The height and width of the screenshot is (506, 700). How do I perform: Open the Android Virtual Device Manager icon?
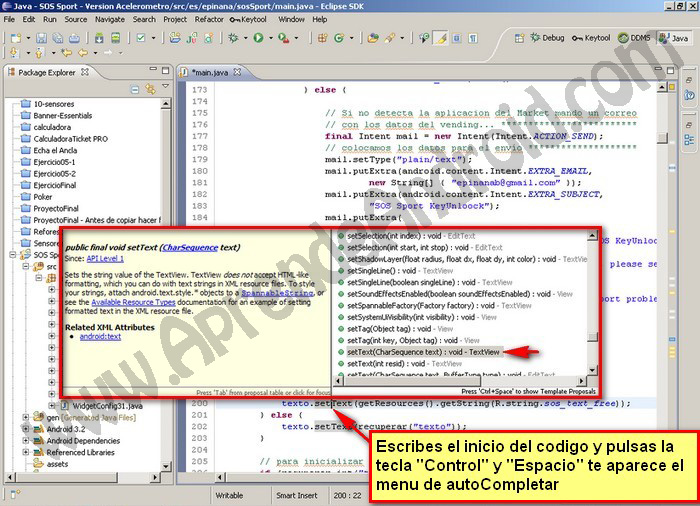[x=116, y=38]
